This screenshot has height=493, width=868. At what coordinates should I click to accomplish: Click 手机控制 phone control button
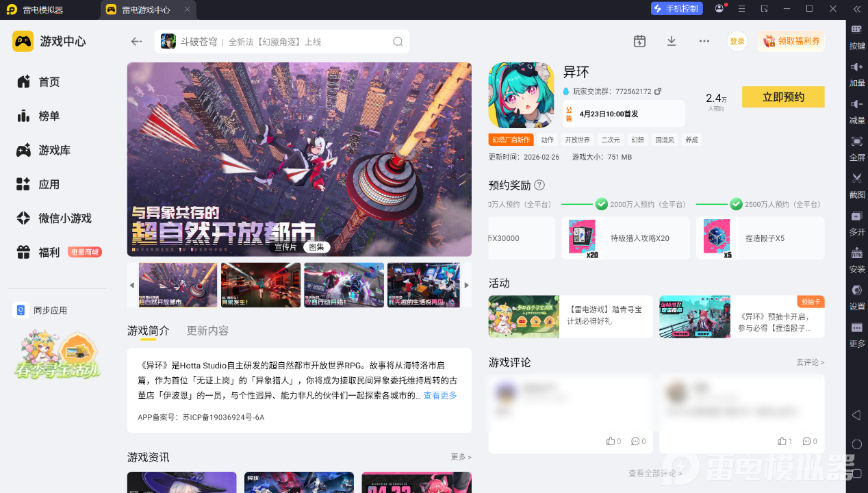[x=677, y=8]
